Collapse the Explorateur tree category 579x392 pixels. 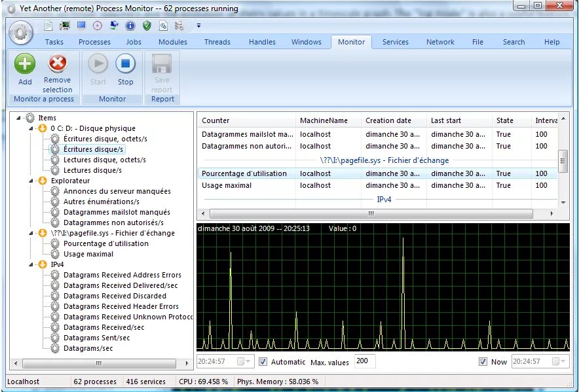(x=31, y=181)
